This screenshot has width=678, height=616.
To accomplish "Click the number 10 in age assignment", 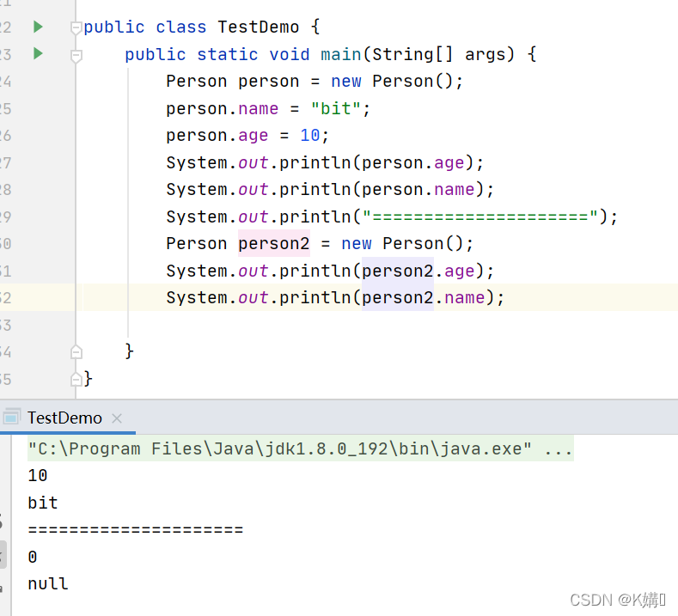I will coord(309,135).
